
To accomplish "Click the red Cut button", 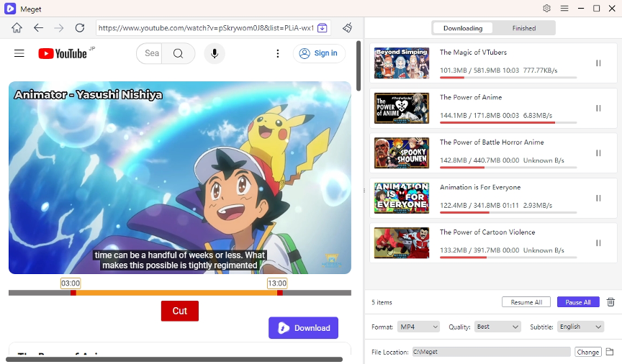I will click(x=180, y=311).
